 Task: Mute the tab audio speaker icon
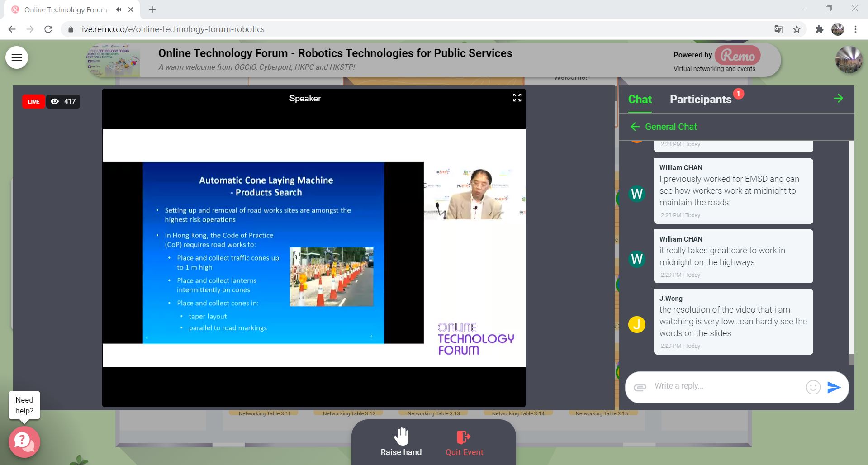click(118, 9)
